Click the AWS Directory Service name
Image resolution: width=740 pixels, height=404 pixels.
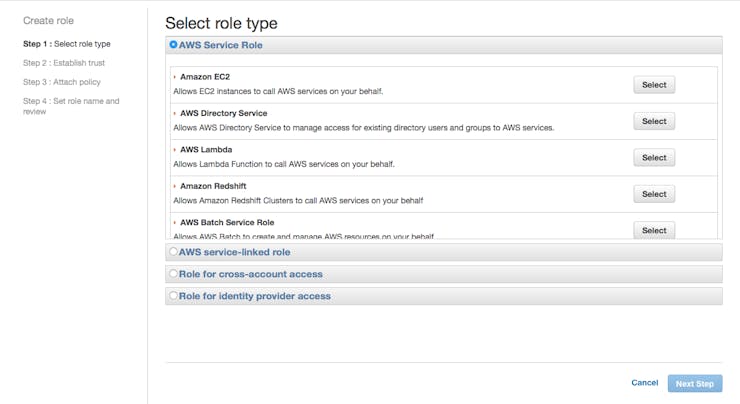point(224,113)
